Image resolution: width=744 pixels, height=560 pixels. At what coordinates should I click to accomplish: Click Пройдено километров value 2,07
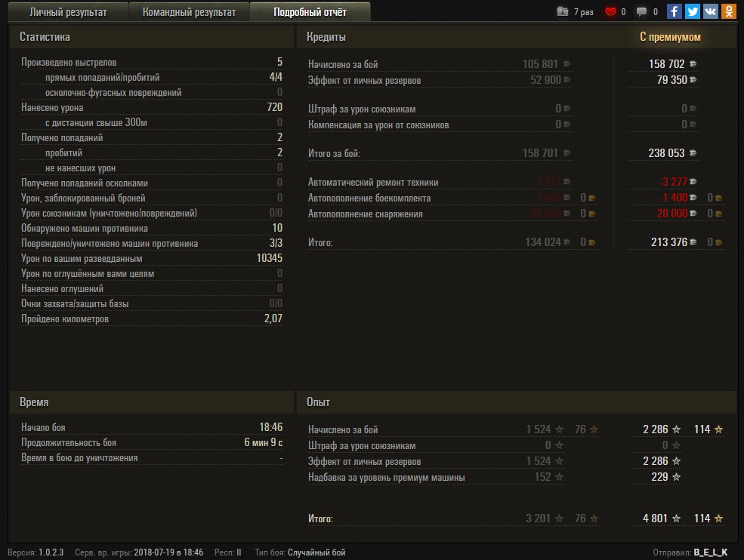tap(273, 318)
